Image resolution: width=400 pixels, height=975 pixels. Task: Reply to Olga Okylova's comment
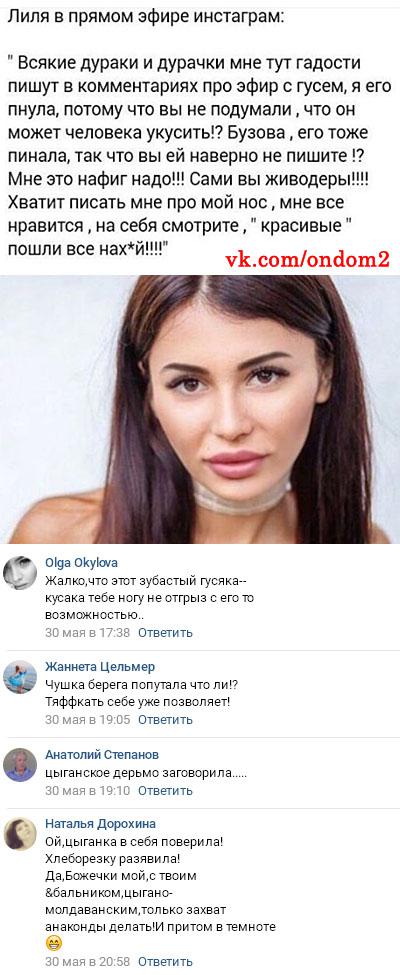coord(165,632)
